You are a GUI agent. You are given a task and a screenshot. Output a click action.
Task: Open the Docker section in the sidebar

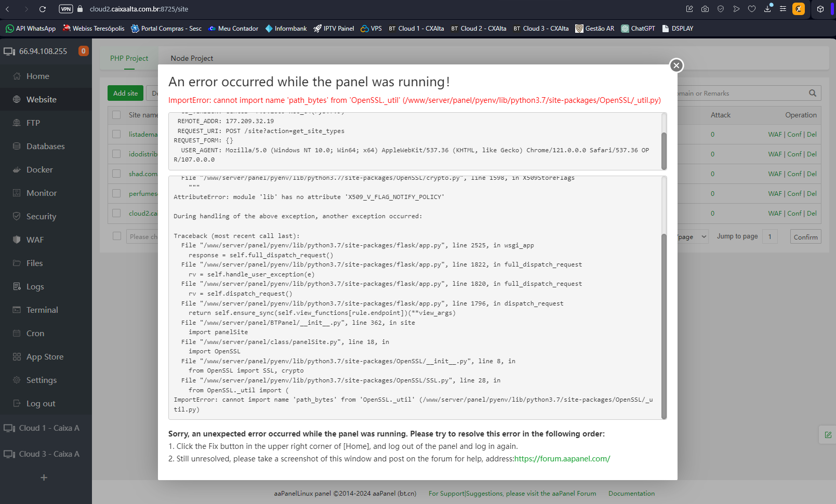[x=39, y=169]
